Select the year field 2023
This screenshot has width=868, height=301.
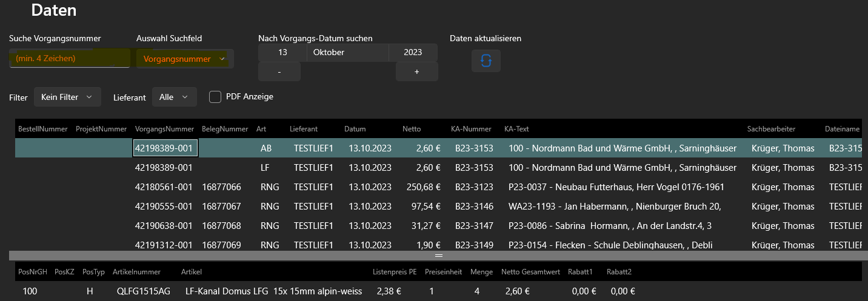tap(413, 53)
